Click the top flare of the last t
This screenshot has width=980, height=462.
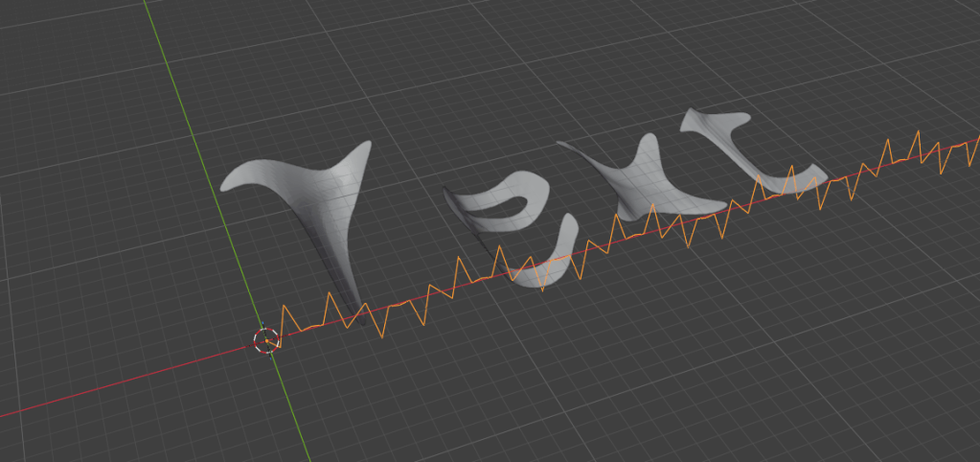coord(713,119)
